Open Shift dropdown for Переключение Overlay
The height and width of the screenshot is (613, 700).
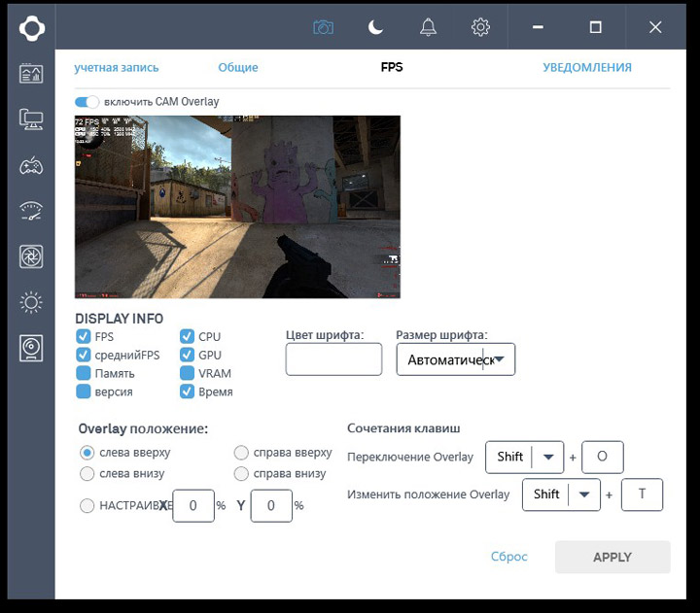click(525, 457)
